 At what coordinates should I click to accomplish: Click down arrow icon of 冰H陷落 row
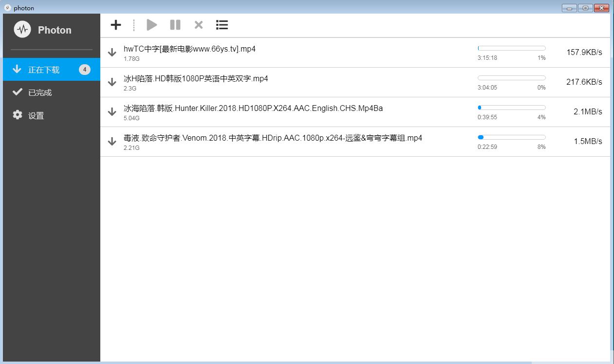(x=112, y=82)
